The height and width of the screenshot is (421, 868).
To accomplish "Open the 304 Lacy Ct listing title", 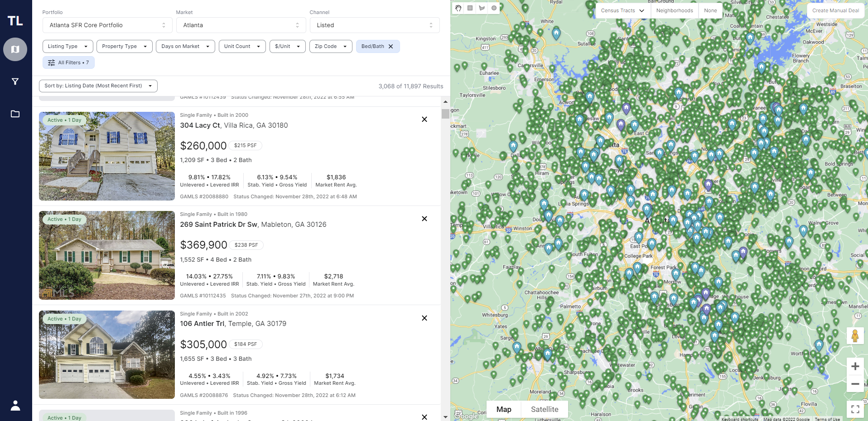I will (234, 125).
